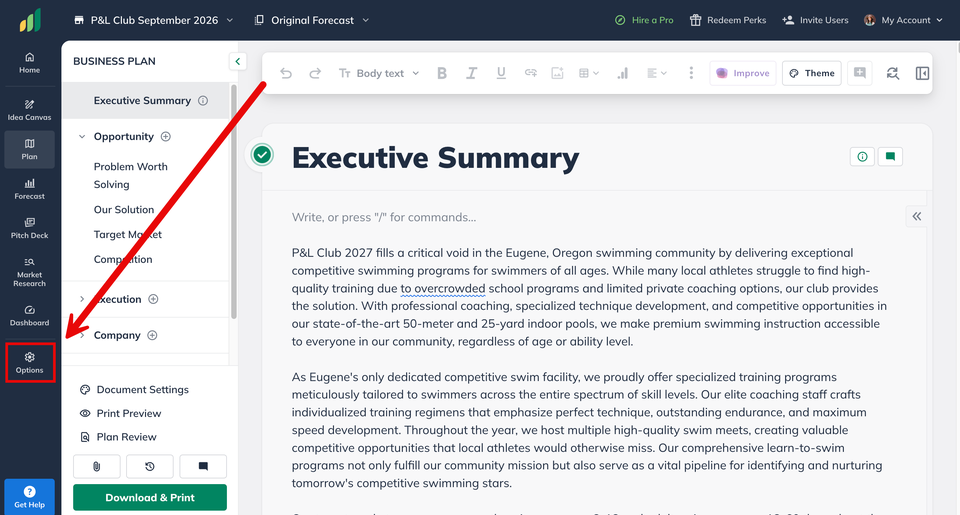Click the plus icon next to Company

152,335
